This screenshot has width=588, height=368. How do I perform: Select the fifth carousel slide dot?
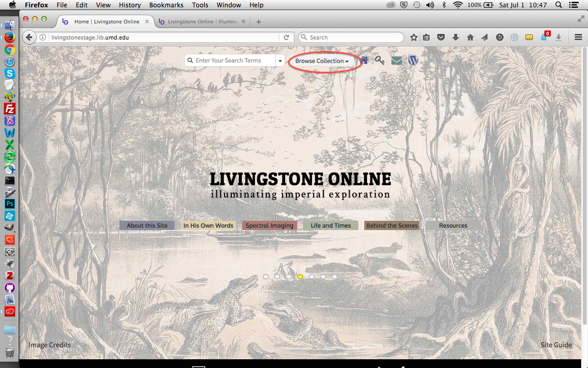point(311,276)
